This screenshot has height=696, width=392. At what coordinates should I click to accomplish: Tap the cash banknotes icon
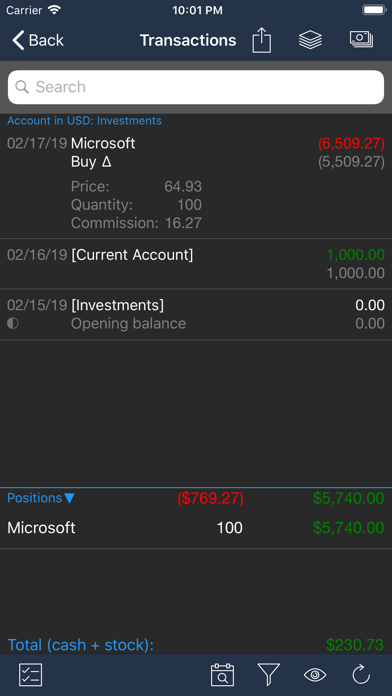coord(361,40)
